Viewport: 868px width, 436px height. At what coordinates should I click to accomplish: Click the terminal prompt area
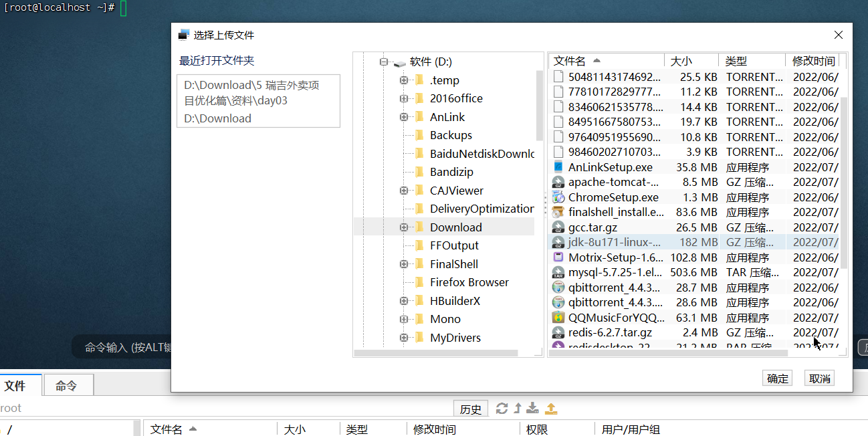tap(64, 8)
